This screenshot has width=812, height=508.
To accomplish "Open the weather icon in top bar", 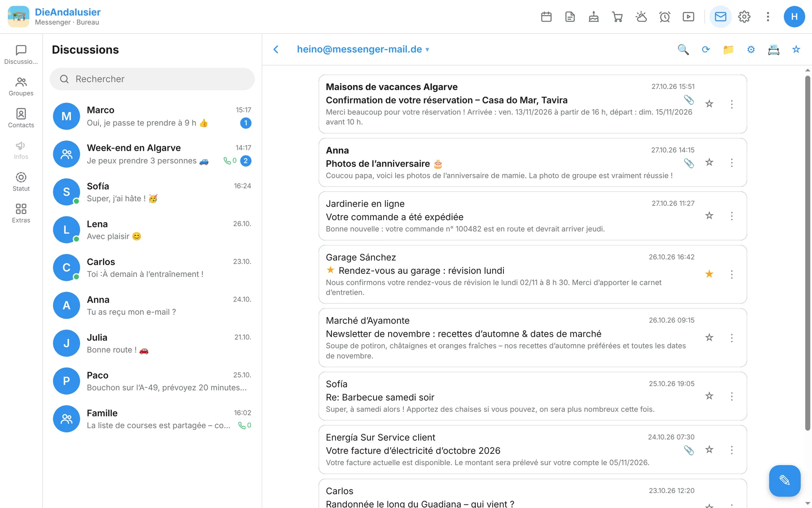I will 641,17.
